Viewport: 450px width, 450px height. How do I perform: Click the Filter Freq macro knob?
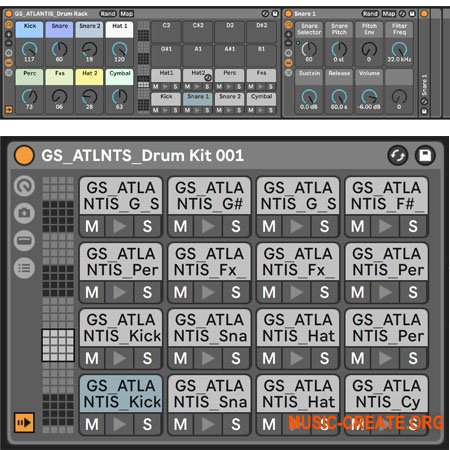point(399,49)
